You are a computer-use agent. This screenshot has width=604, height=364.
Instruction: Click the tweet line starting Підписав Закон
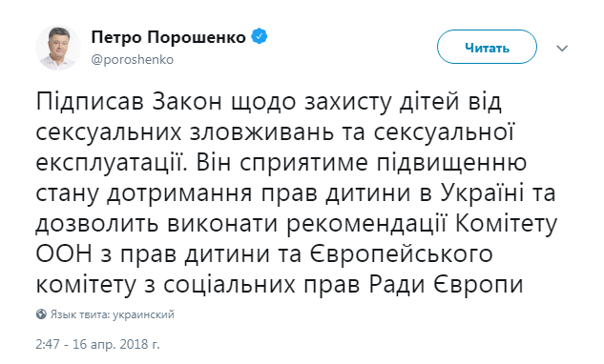click(269, 102)
